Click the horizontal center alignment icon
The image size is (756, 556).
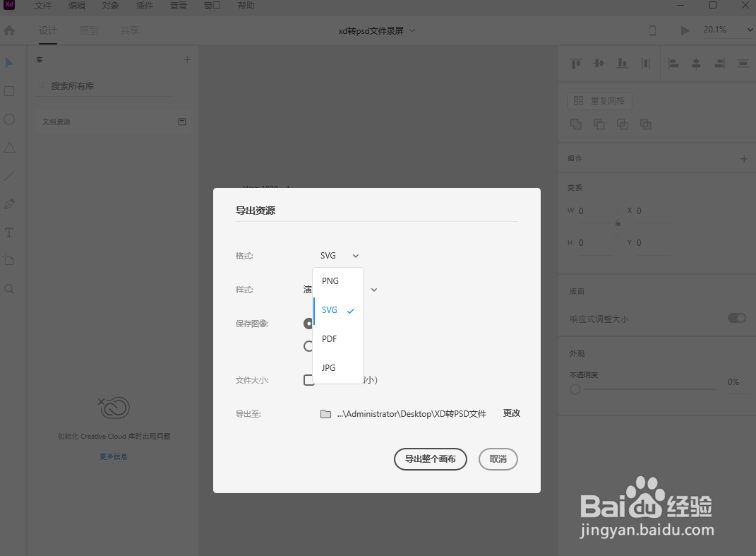[696, 63]
